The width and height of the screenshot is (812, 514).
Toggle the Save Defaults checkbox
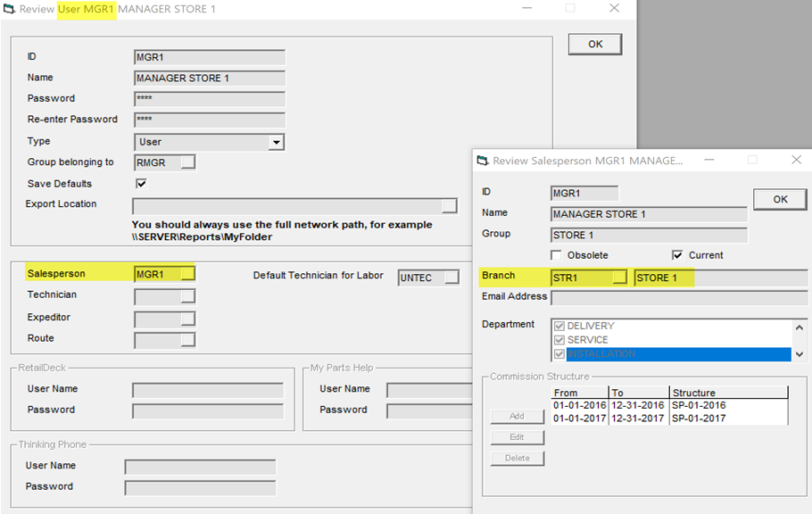click(141, 184)
